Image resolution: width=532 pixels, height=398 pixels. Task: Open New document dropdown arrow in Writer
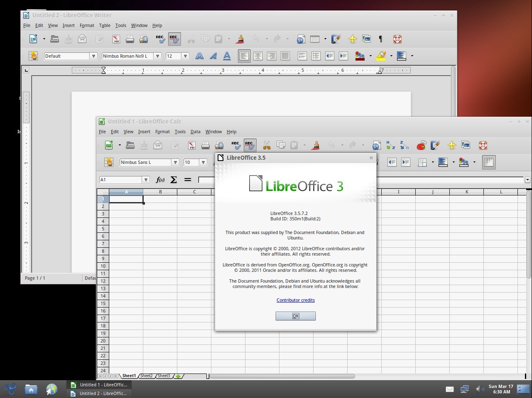tap(44, 39)
